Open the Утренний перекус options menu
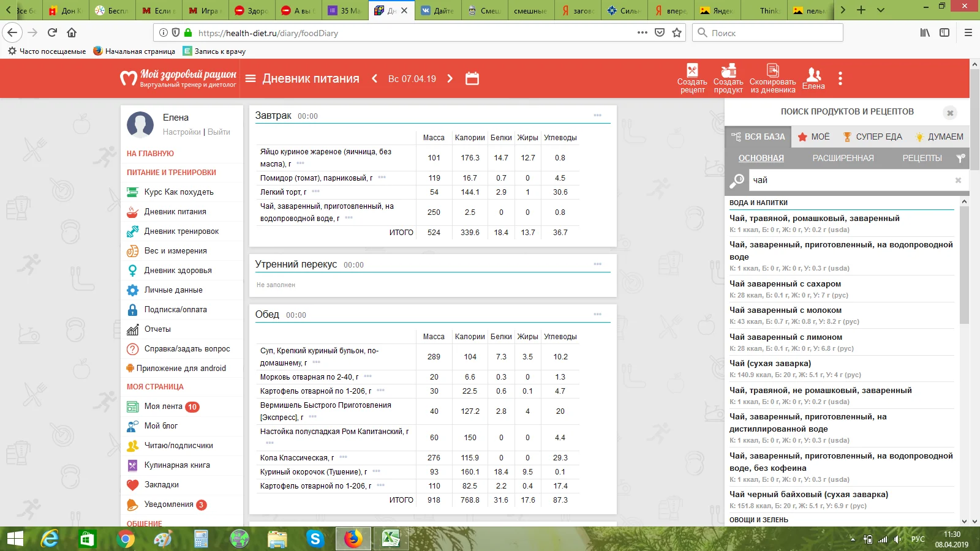The height and width of the screenshot is (551, 980). [597, 264]
